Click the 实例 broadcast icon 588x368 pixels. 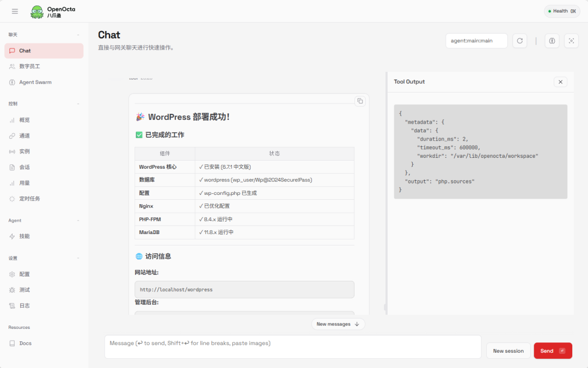tap(12, 151)
